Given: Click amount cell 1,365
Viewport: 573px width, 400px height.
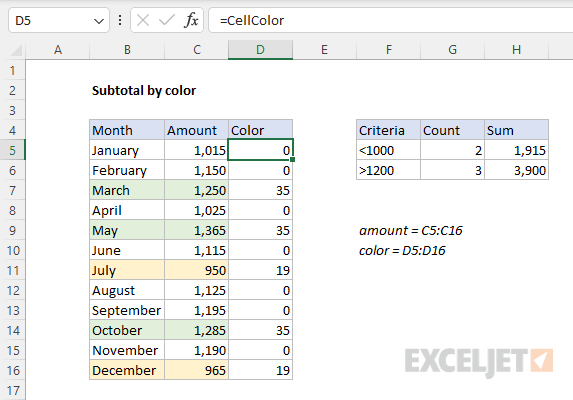Looking at the screenshot, I should (197, 230).
